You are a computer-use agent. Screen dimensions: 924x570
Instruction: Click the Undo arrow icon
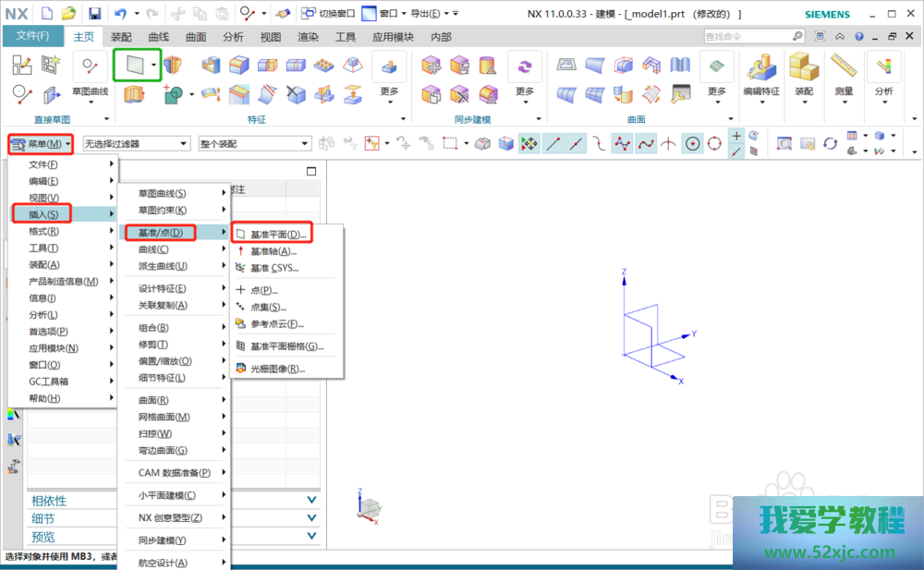coord(120,14)
